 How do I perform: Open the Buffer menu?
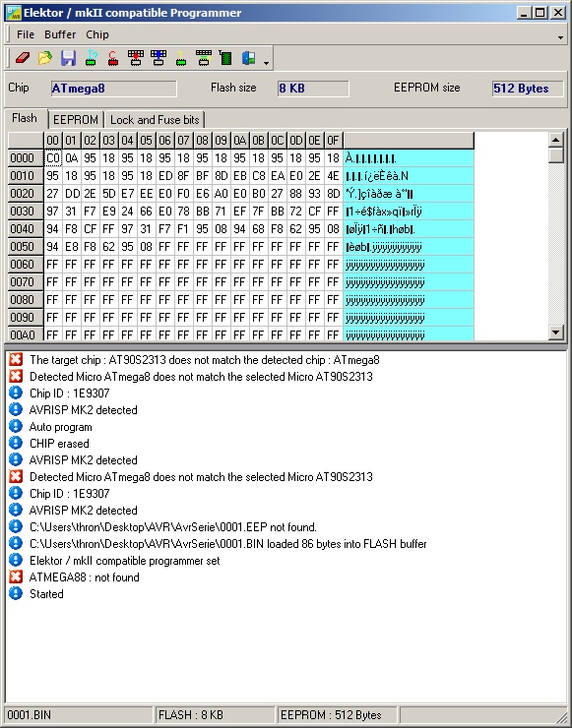[60, 34]
